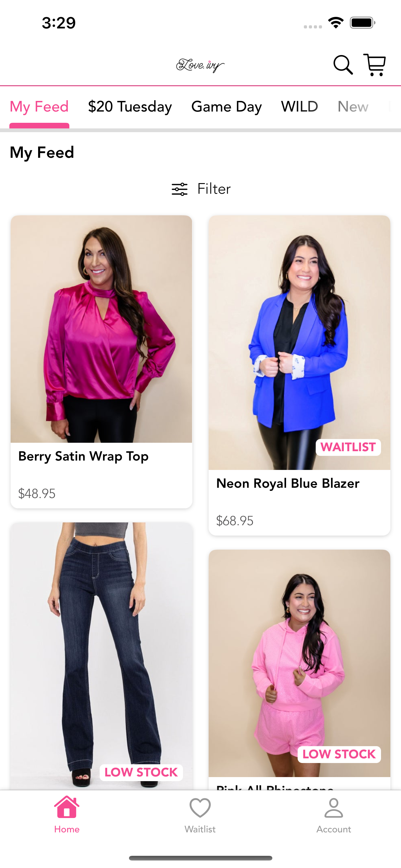
Task: Open the search magnifier icon
Action: click(x=343, y=65)
